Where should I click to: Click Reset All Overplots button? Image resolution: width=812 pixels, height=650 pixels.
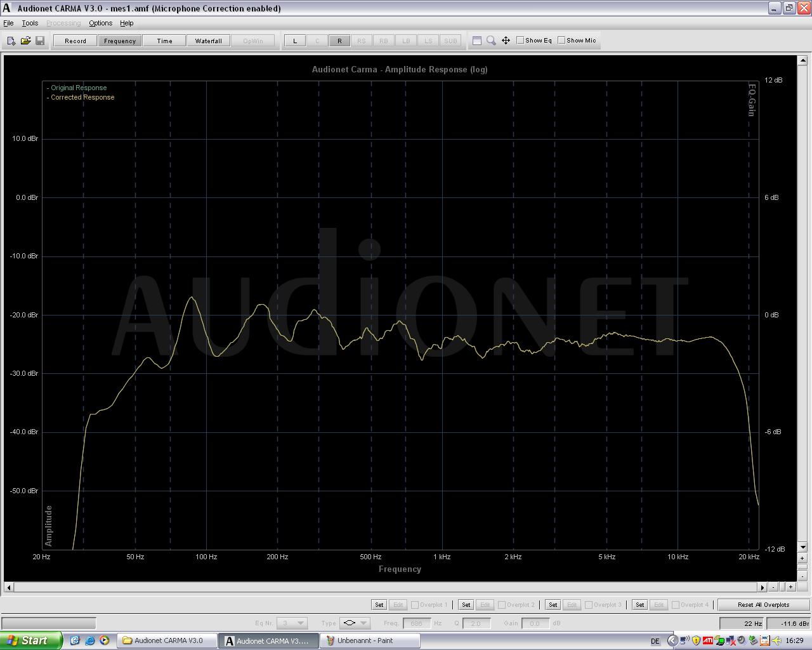tap(764, 605)
